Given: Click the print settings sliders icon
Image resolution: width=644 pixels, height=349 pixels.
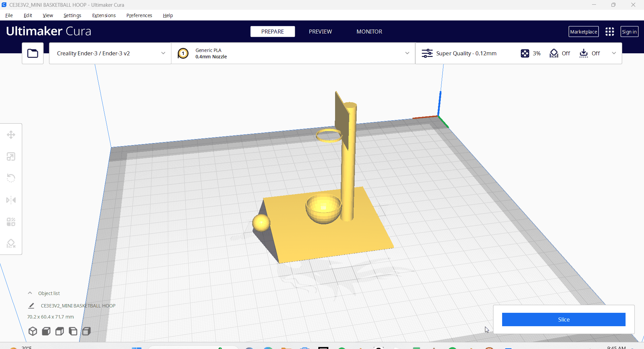Looking at the screenshot, I should click(x=427, y=53).
